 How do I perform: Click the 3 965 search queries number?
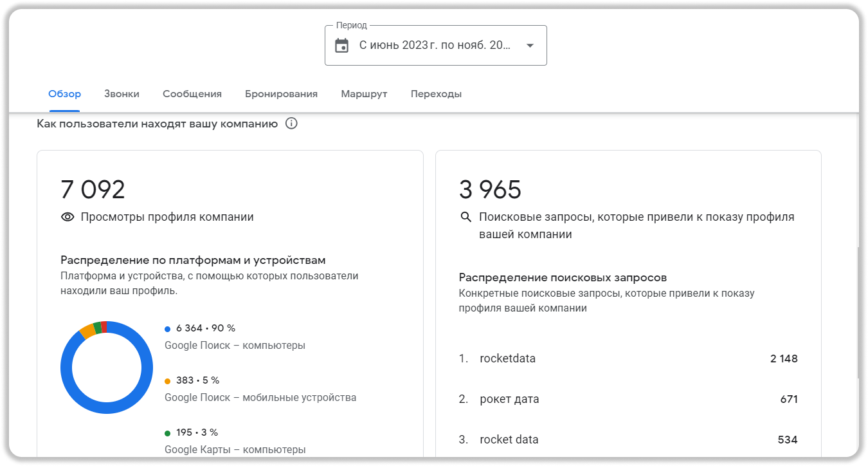(x=490, y=190)
